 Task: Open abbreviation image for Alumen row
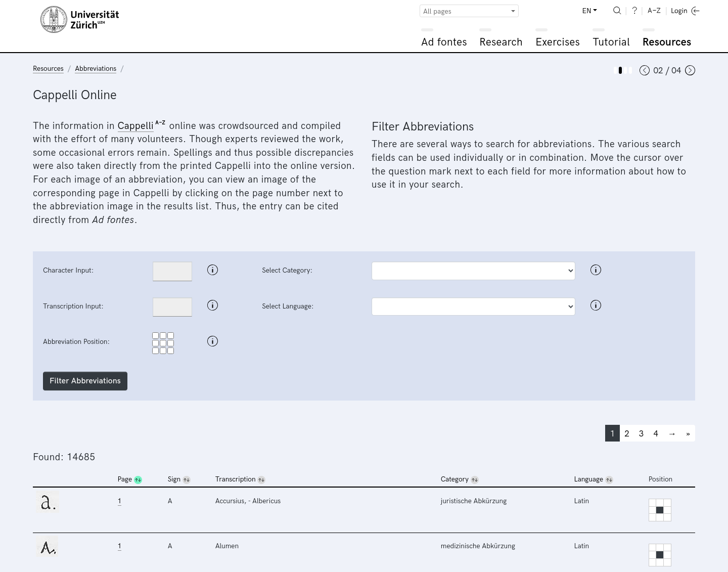coord(48,547)
